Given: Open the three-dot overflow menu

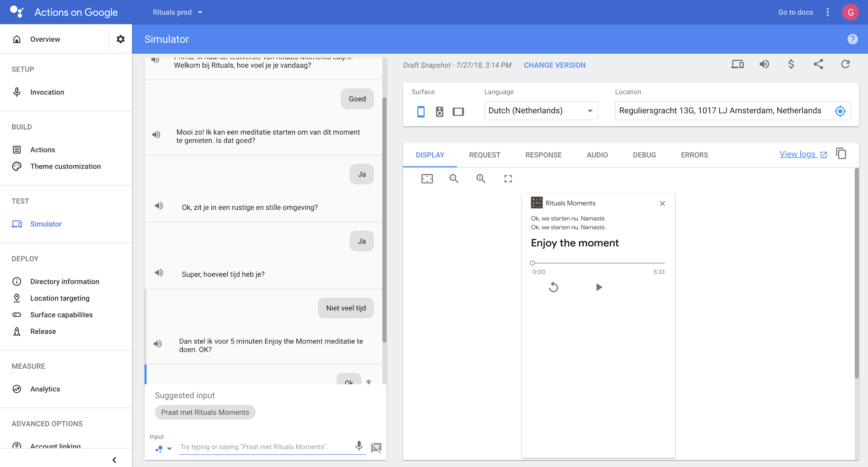Looking at the screenshot, I should 828,12.
